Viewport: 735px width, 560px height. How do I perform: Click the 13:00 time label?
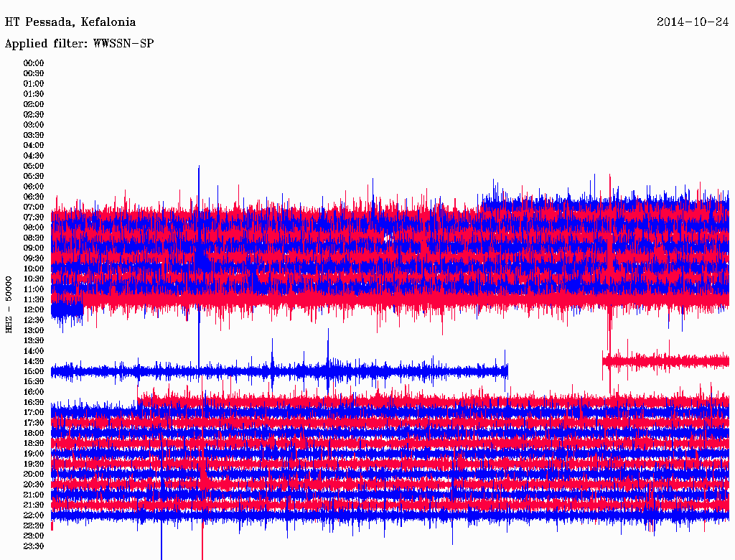(x=34, y=330)
